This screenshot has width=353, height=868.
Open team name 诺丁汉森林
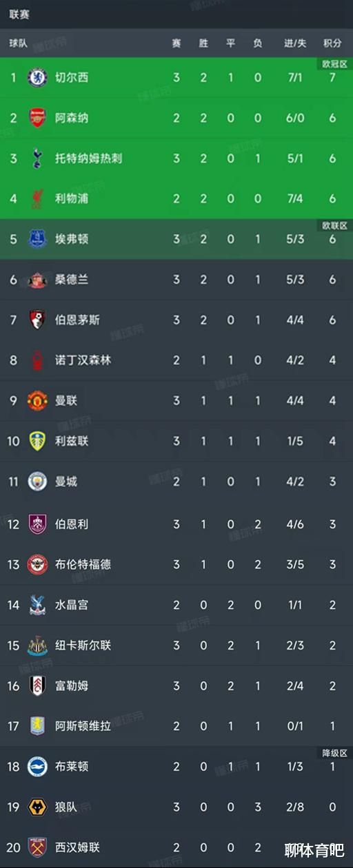pyautogui.click(x=83, y=360)
